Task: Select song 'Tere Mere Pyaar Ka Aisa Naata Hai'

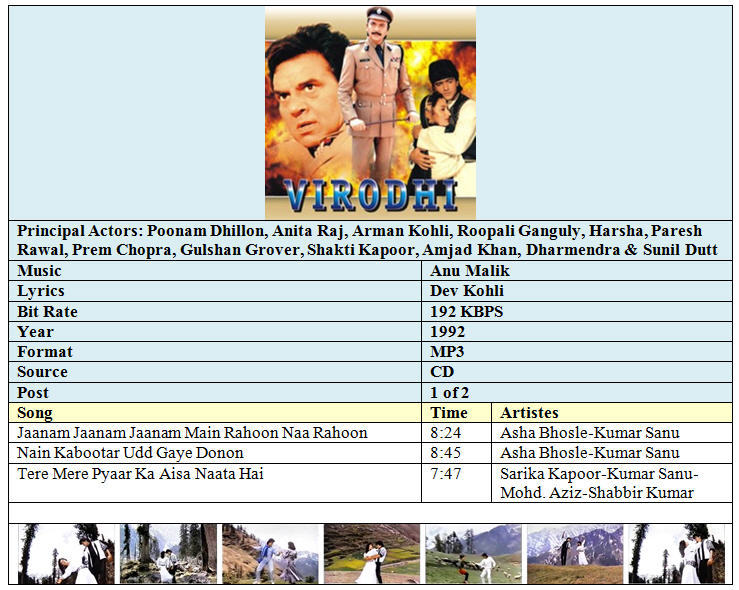Action: click(x=140, y=474)
